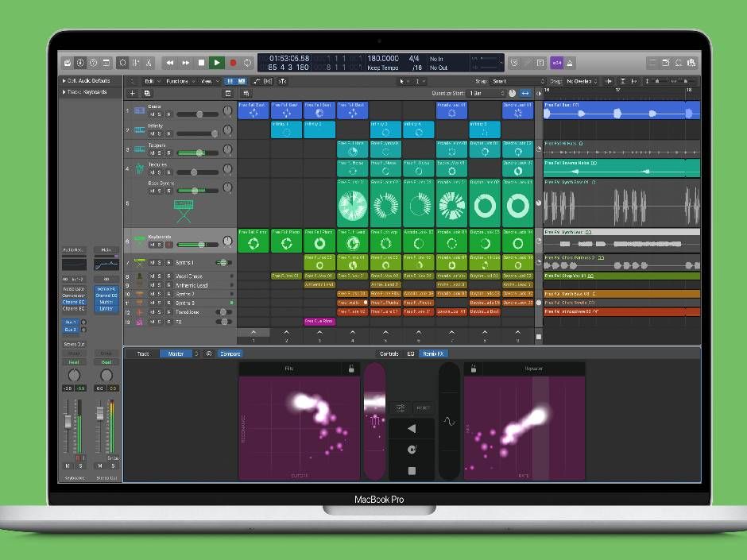The width and height of the screenshot is (747, 560).
Task: Start playback with the green Play button
Action: coord(217,63)
